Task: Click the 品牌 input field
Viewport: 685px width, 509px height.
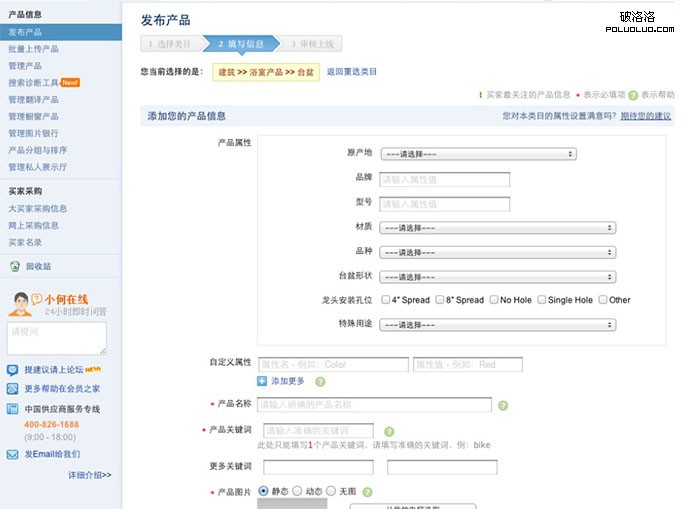Action: coord(444,179)
